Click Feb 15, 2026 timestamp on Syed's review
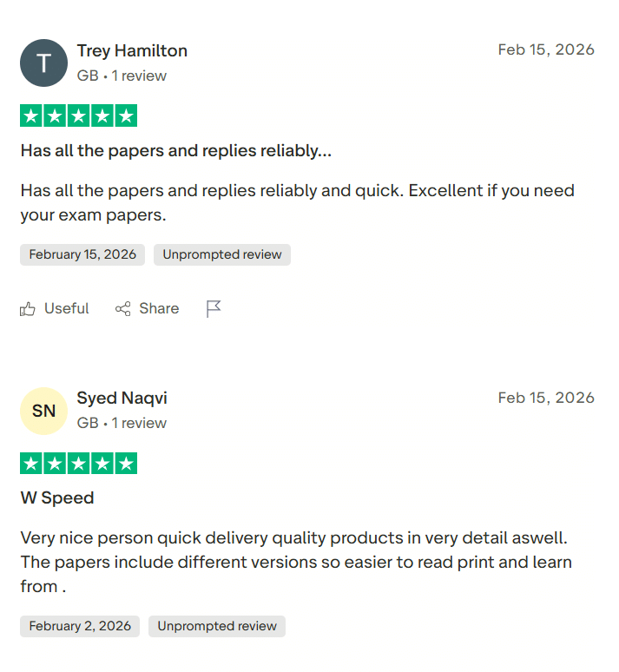Screen dimensions: 619x672 [x=546, y=398]
